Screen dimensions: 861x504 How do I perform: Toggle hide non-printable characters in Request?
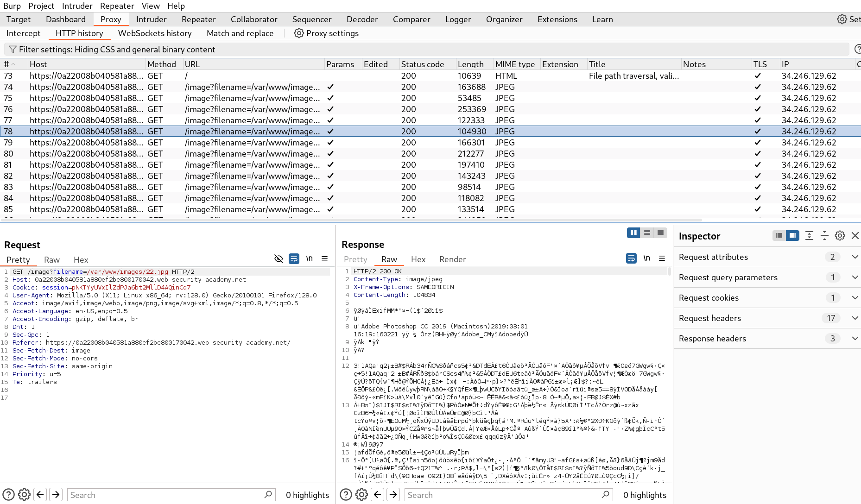point(279,259)
